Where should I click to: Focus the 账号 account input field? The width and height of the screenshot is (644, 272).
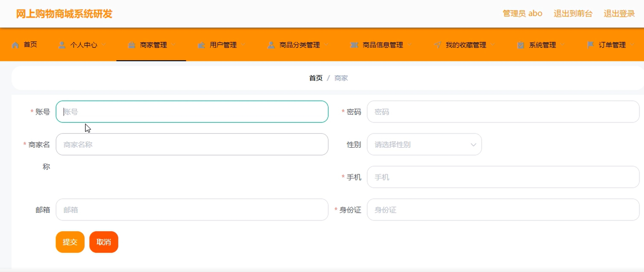pyautogui.click(x=192, y=112)
